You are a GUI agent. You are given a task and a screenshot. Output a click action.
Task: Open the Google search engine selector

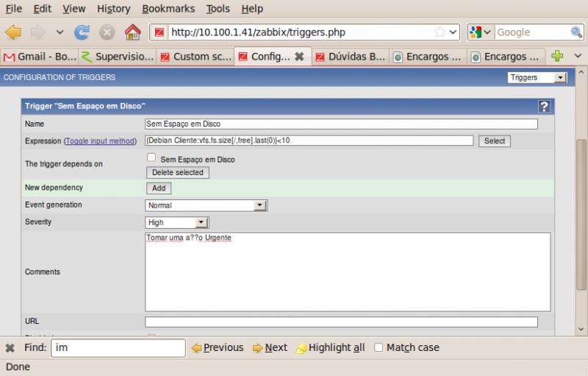coord(481,32)
